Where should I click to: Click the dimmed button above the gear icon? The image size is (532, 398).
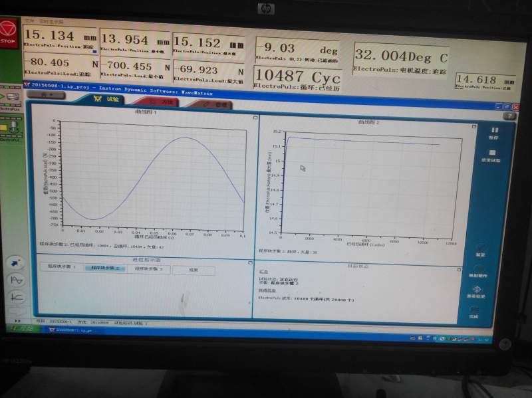(478, 272)
